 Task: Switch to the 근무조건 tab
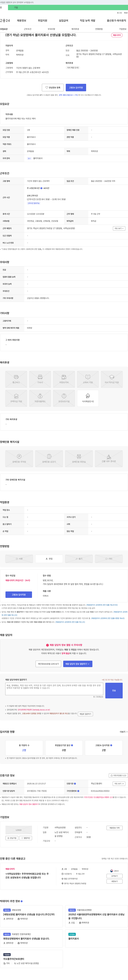point(28,29)
